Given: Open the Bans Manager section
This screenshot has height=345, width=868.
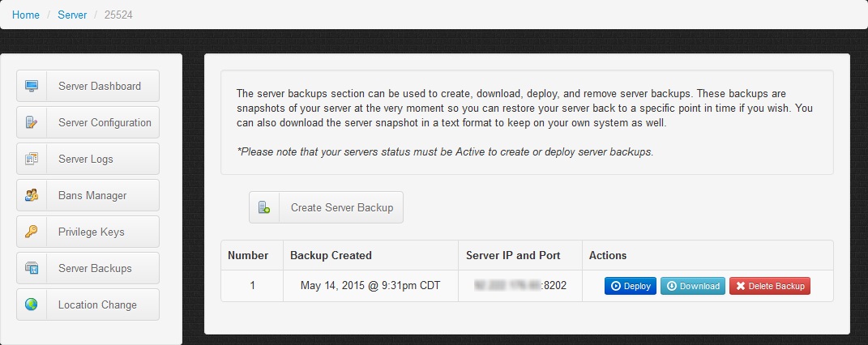Looking at the screenshot, I should pyautogui.click(x=92, y=195).
